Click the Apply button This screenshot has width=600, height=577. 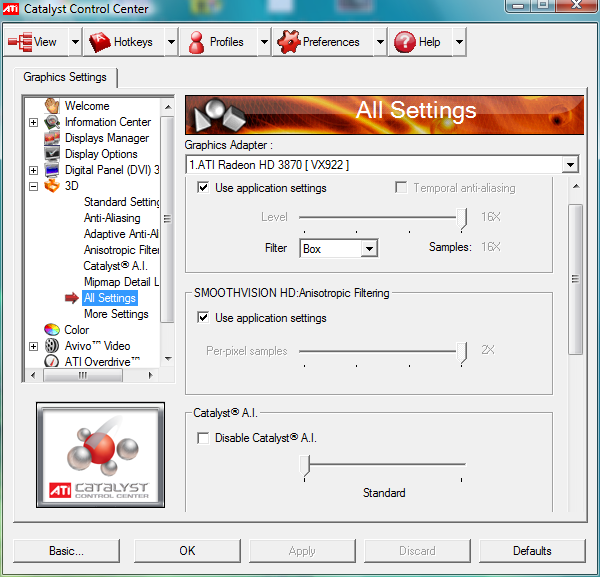(x=302, y=551)
